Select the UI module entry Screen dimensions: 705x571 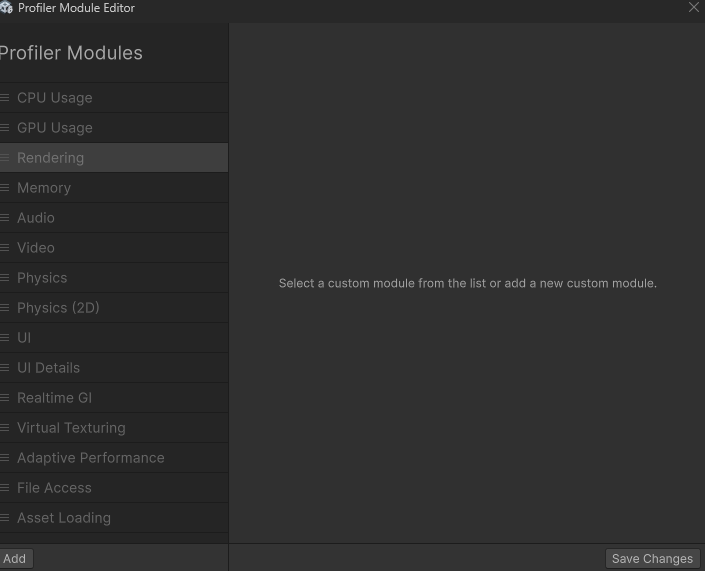coord(24,338)
